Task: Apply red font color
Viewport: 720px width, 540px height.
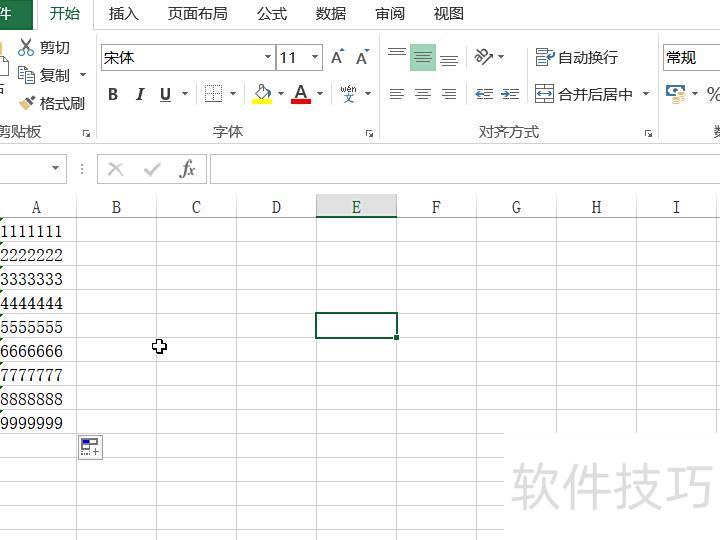Action: [x=301, y=94]
